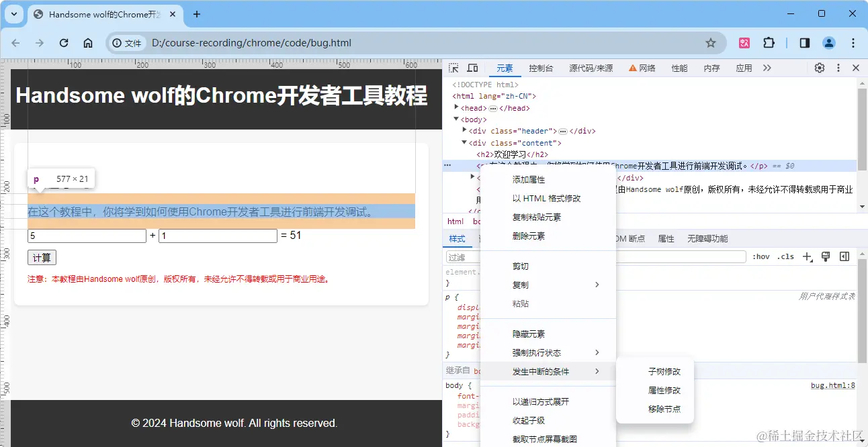Screen dimensions: 868x447
Task: Open the Chrome profile avatar
Action: point(829,43)
